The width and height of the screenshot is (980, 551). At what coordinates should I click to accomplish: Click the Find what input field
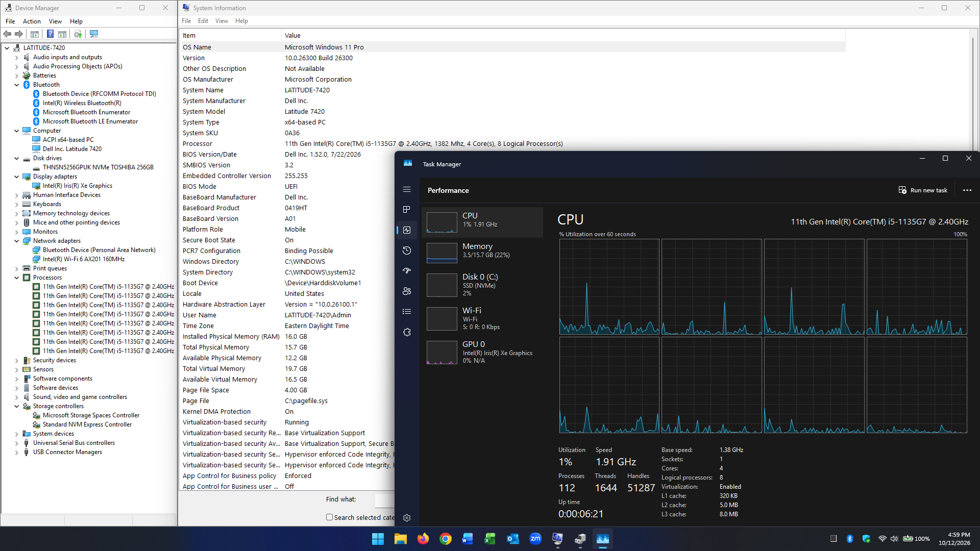pos(384,500)
